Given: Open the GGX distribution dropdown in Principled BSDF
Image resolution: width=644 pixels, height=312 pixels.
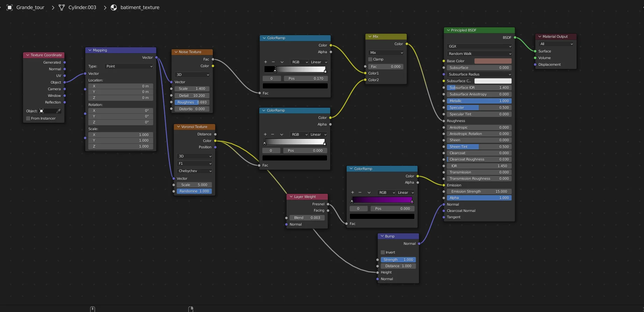Looking at the screenshot, I should tap(479, 46).
